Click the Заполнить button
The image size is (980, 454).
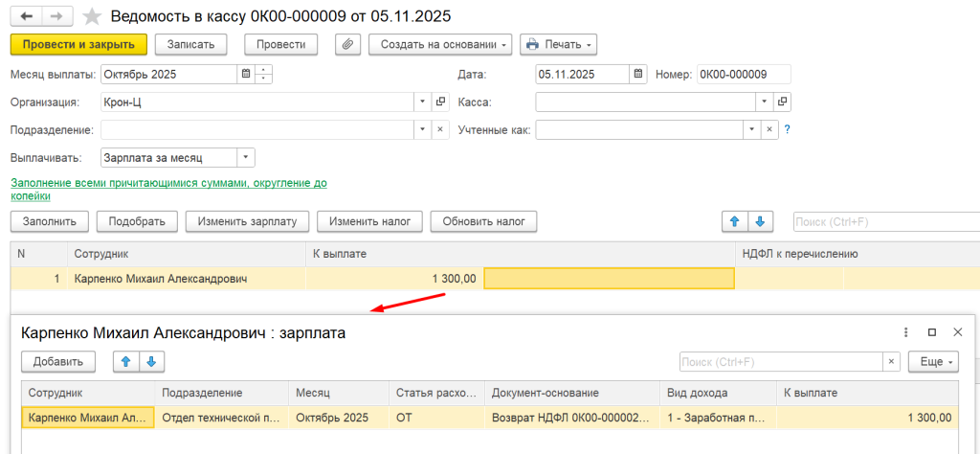50,221
